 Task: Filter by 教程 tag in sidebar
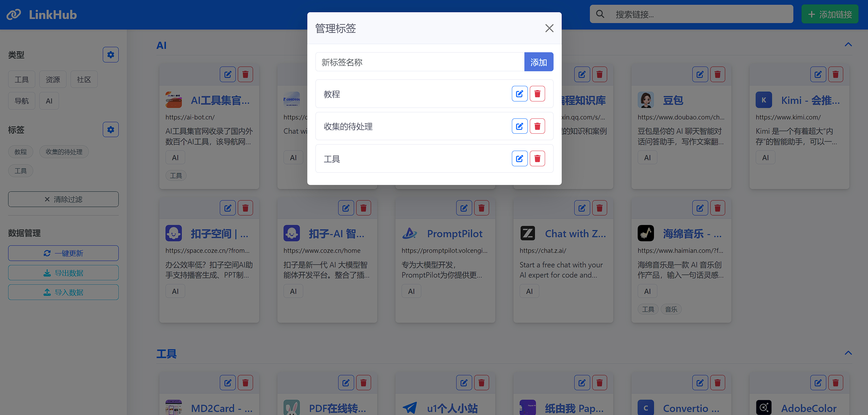[x=21, y=152]
